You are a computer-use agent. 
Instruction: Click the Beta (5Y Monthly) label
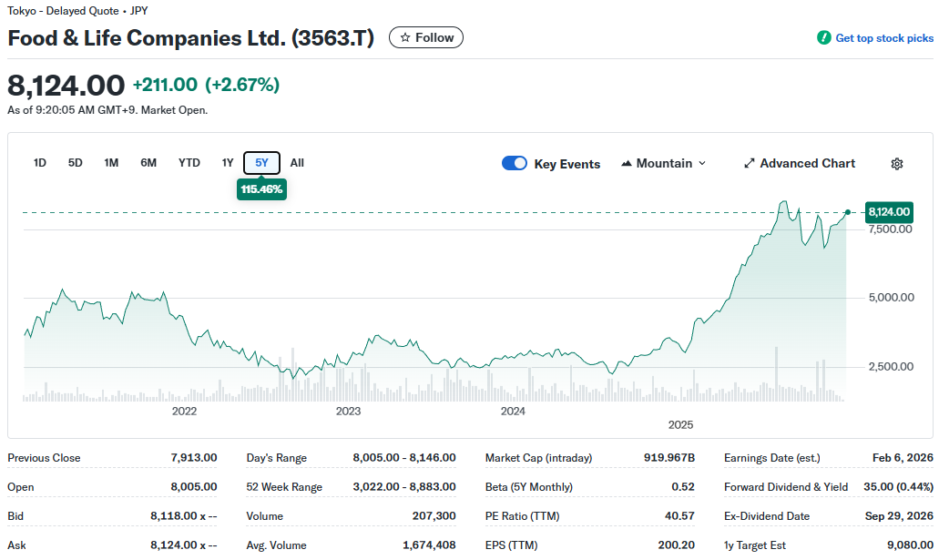click(529, 487)
